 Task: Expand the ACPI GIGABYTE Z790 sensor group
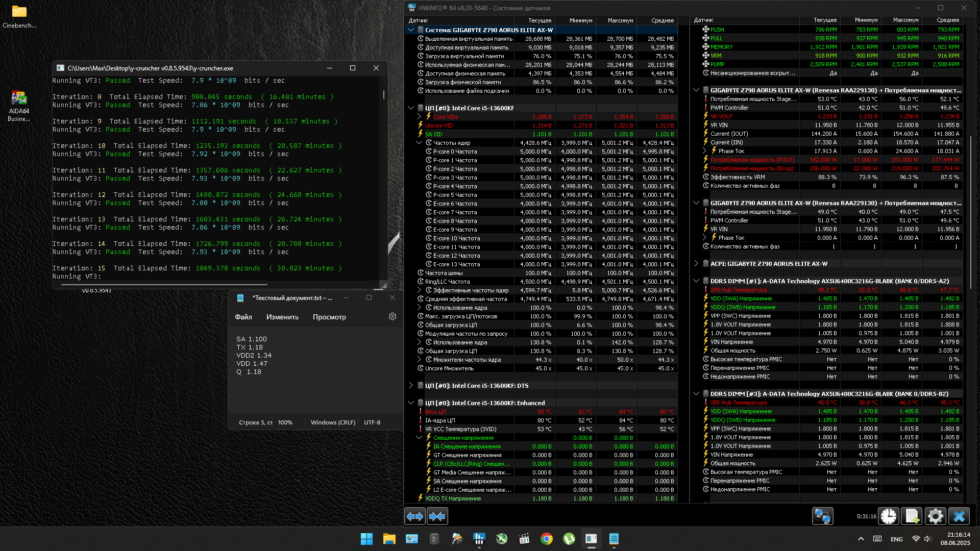pyautogui.click(x=696, y=264)
